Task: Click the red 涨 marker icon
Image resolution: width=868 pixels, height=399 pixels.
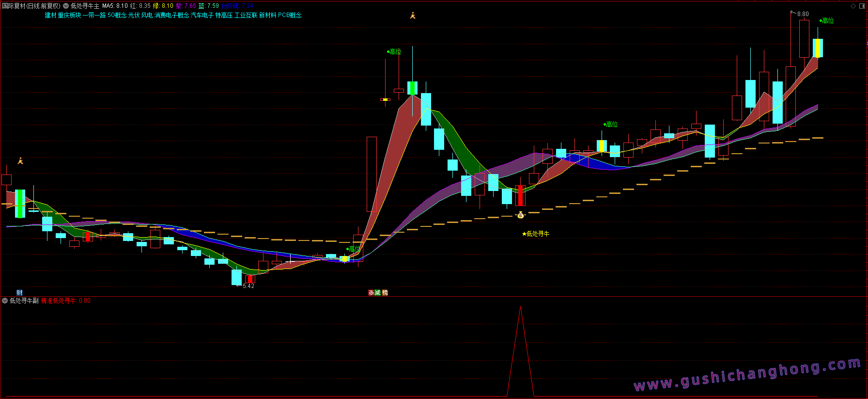Action: (x=371, y=293)
